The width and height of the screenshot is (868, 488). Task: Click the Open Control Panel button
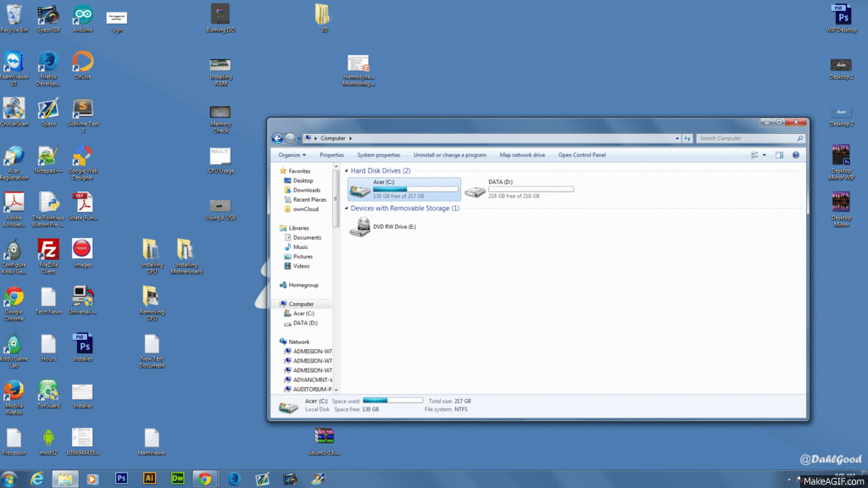pos(581,155)
